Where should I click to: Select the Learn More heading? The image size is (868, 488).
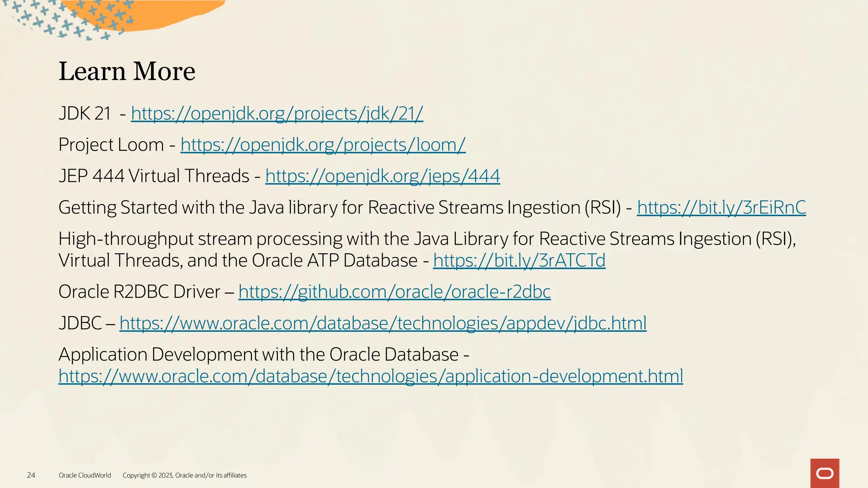(x=127, y=71)
